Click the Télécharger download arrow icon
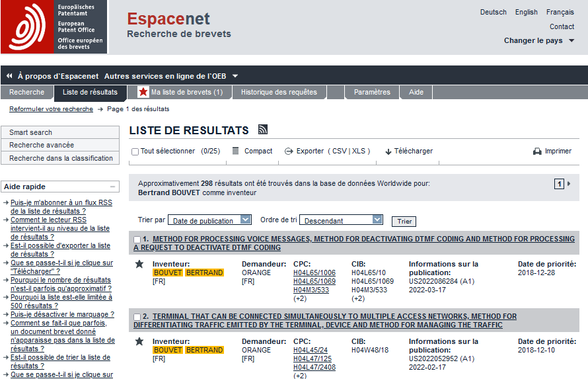This screenshot has width=588, height=379. (x=388, y=151)
